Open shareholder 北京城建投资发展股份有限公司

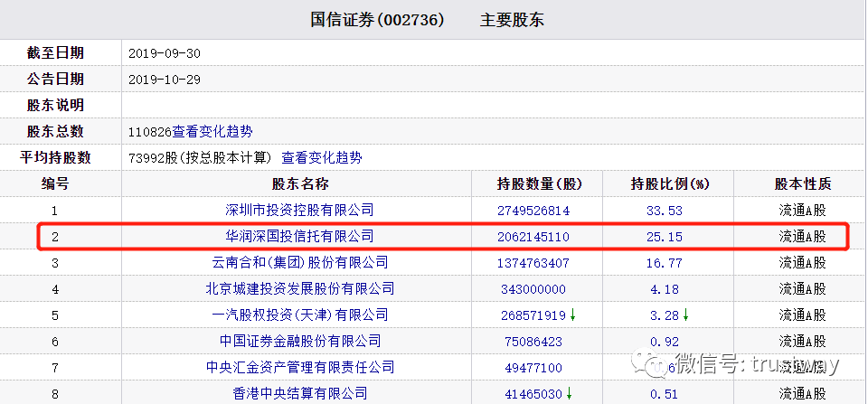299,288
